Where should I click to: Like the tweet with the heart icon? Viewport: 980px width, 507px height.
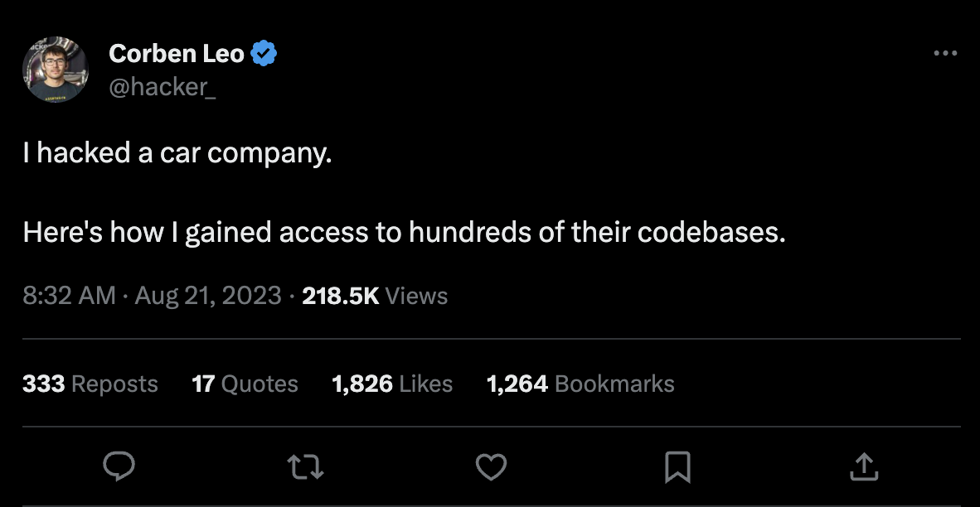[491, 467]
